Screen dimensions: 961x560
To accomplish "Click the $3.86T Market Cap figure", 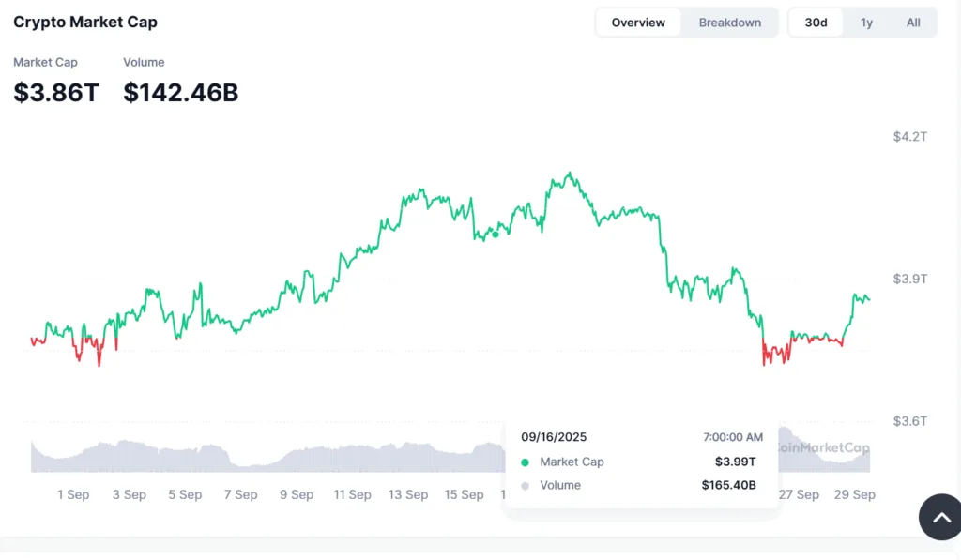I will click(x=55, y=93).
